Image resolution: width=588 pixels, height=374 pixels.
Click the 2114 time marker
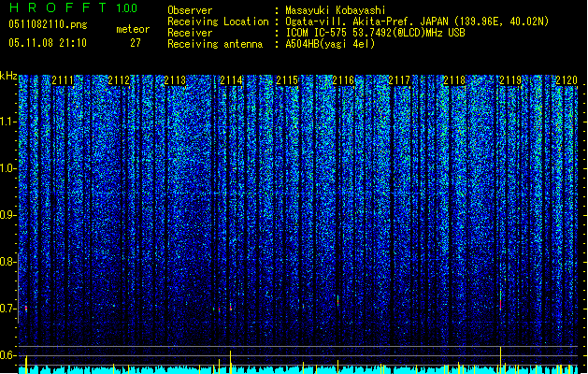coord(231,80)
